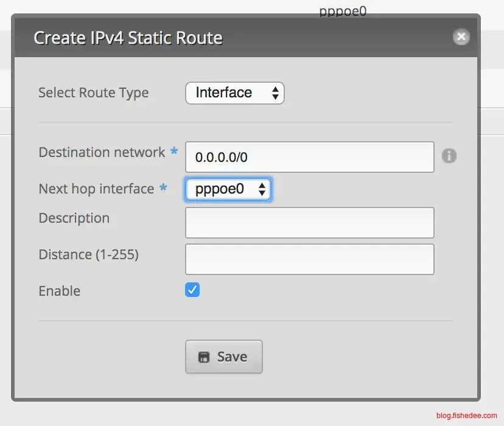
Task: Expand the Next hop interface dropdown
Action: pyautogui.click(x=228, y=189)
